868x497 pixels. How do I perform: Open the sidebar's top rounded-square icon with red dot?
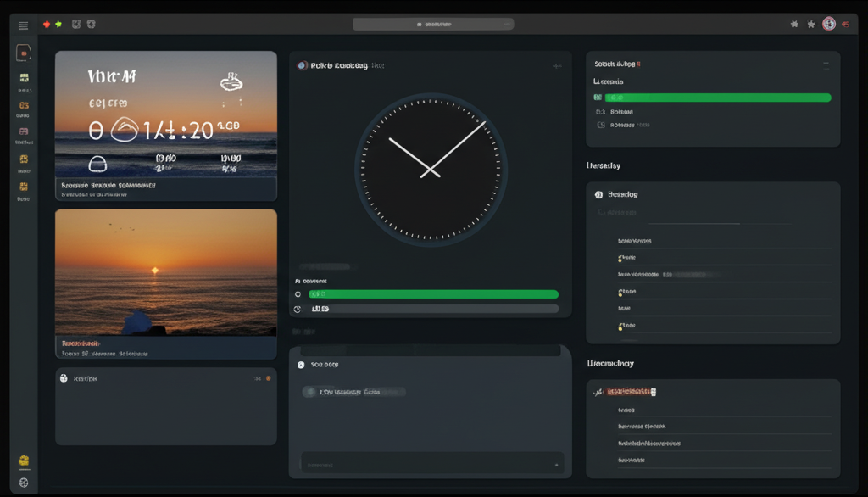[23, 53]
